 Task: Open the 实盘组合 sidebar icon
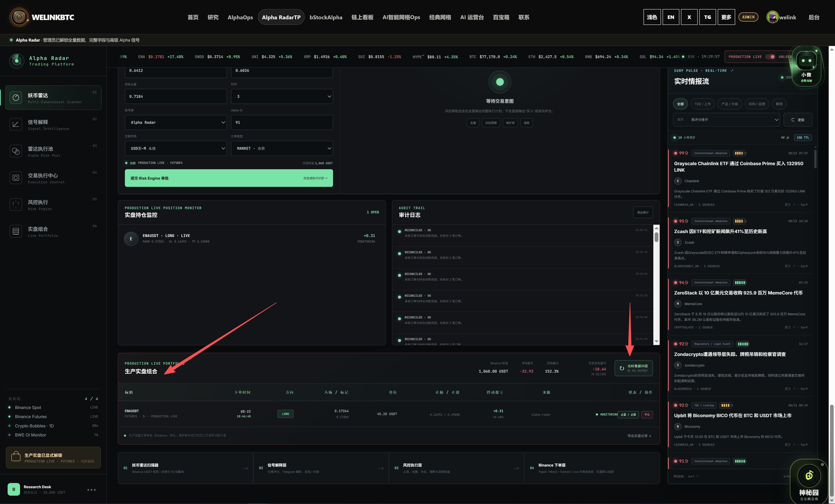click(x=16, y=231)
